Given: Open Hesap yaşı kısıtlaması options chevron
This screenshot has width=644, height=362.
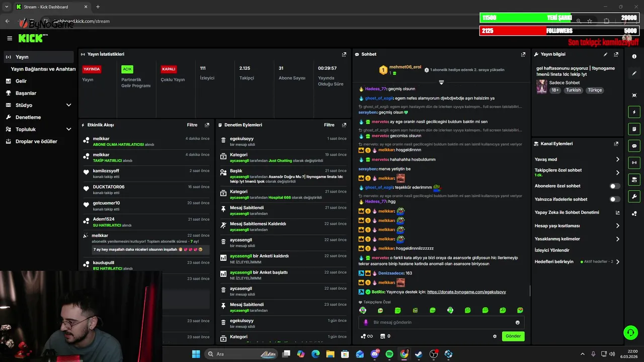Looking at the screenshot, I should [618, 226].
